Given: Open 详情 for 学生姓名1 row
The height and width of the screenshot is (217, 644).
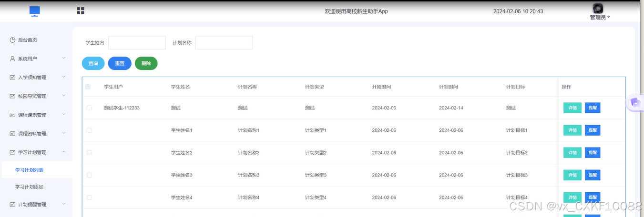Looking at the screenshot, I should click(x=572, y=130).
